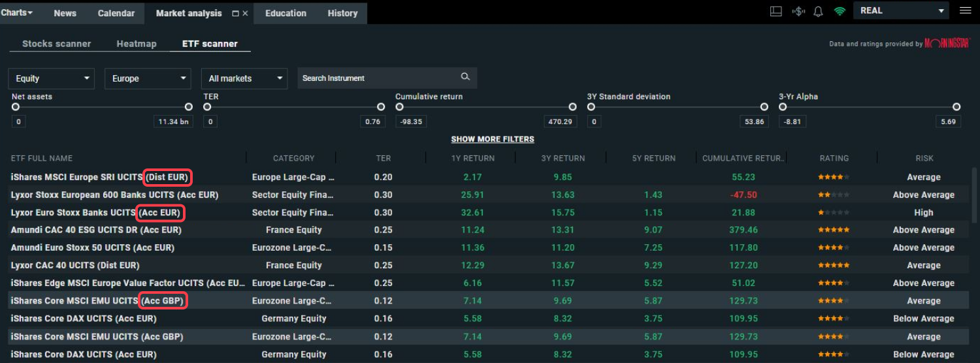Open the All markets dropdown

[244, 78]
